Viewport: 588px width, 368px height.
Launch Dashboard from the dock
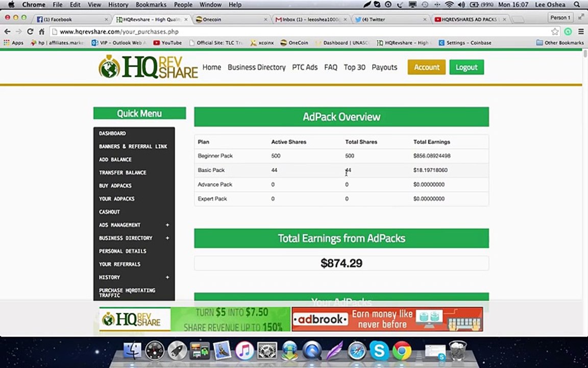155,351
